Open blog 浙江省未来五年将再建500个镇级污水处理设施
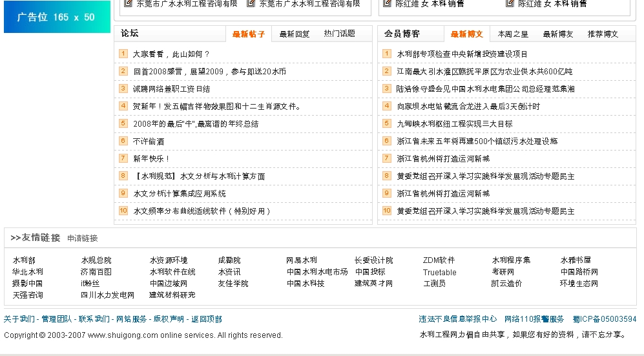Image resolution: width=644 pixels, height=356 pixels. click(477, 141)
